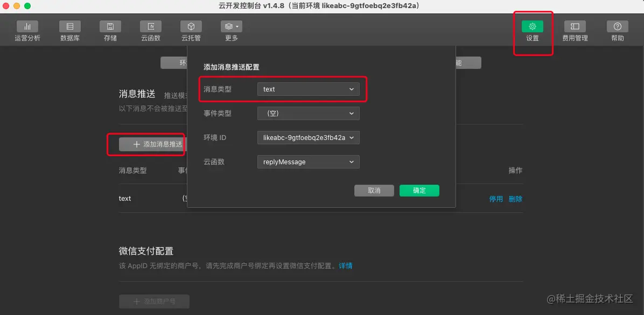Viewport: 644px width, 315px height.
Task: Open the 消息类型 dropdown showing text
Action: [x=309, y=89]
